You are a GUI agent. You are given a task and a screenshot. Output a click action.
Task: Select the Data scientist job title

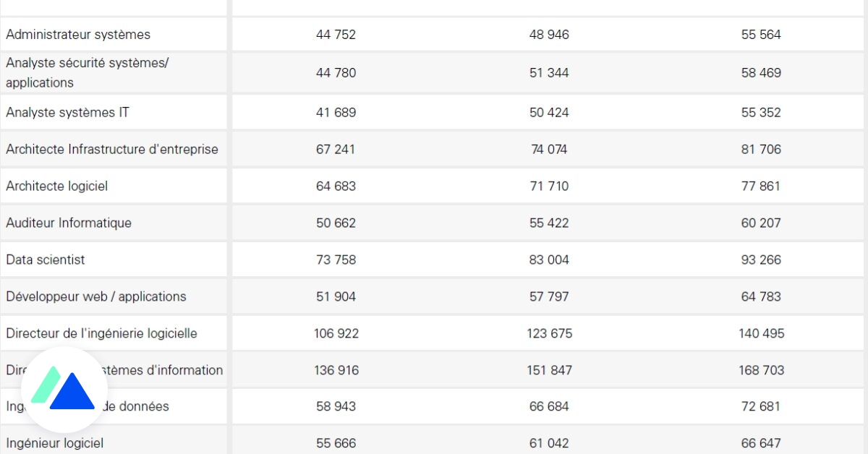46,260
